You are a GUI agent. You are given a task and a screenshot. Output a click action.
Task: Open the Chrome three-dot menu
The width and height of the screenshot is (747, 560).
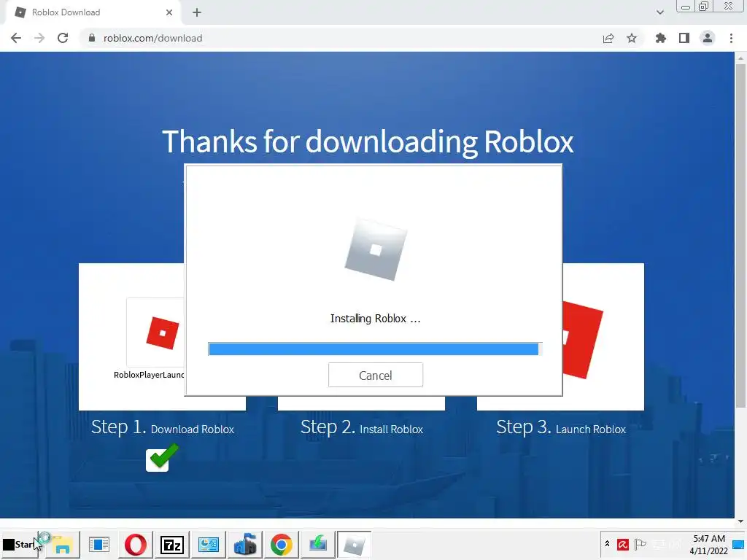[731, 38]
